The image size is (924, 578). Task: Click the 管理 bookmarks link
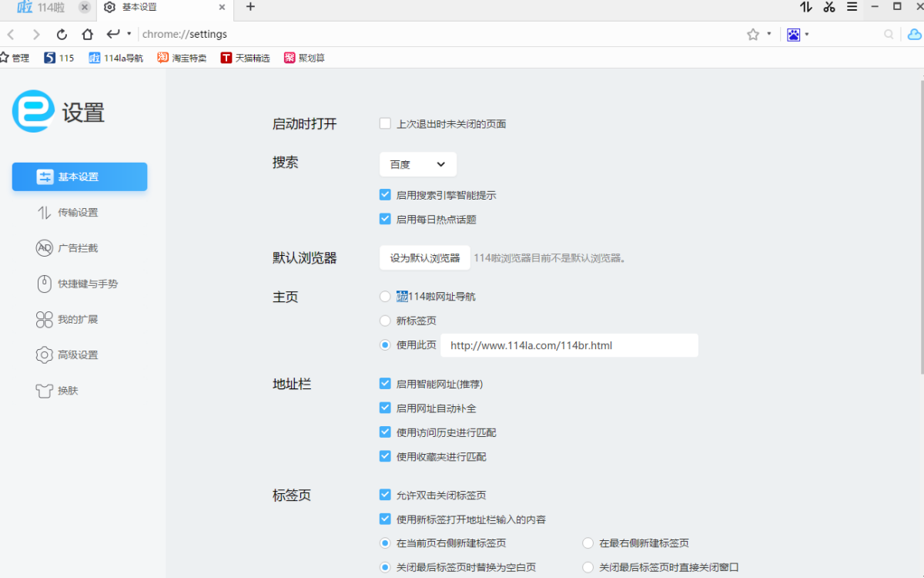pos(15,56)
